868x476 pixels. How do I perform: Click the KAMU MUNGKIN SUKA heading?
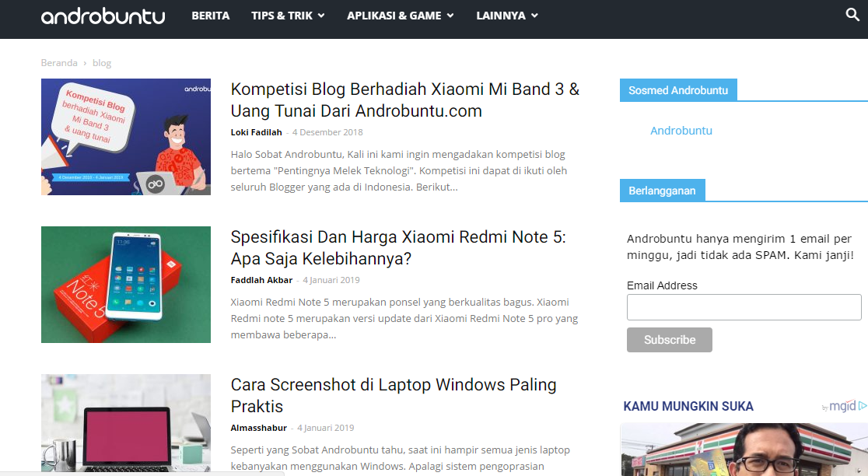(x=688, y=406)
